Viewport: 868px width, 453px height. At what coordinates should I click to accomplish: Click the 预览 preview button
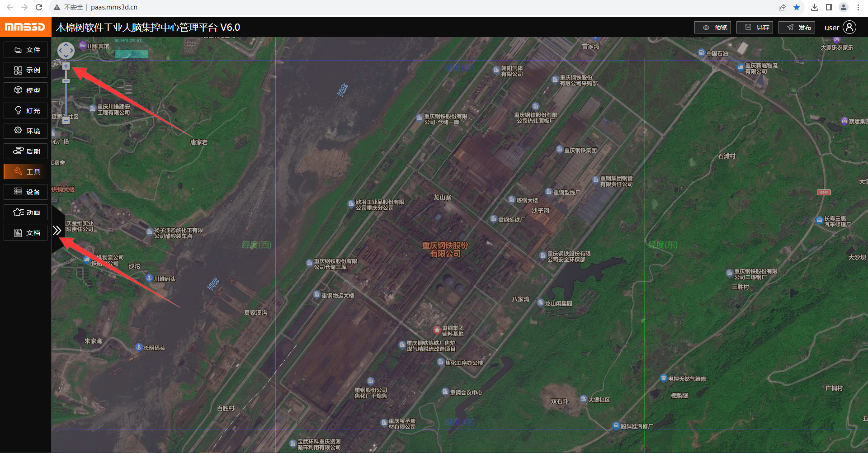(712, 28)
